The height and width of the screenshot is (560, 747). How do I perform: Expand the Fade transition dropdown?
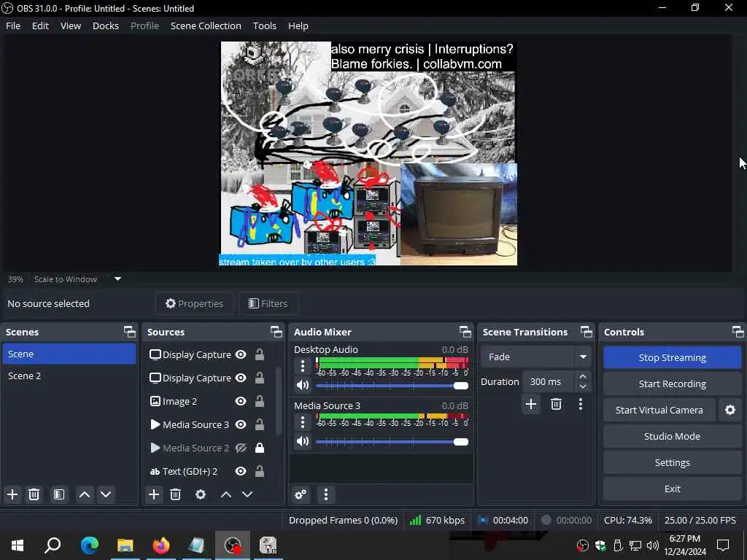tap(583, 357)
